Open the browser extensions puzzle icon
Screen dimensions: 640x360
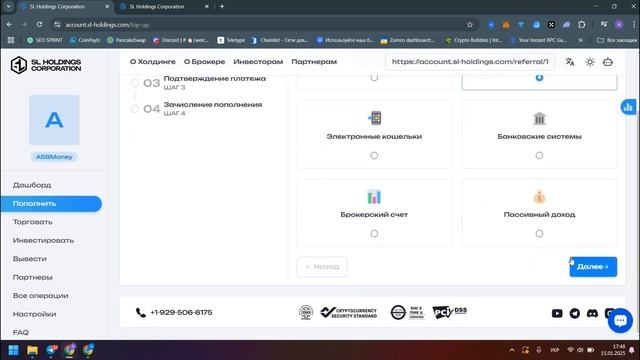pyautogui.click(x=582, y=24)
